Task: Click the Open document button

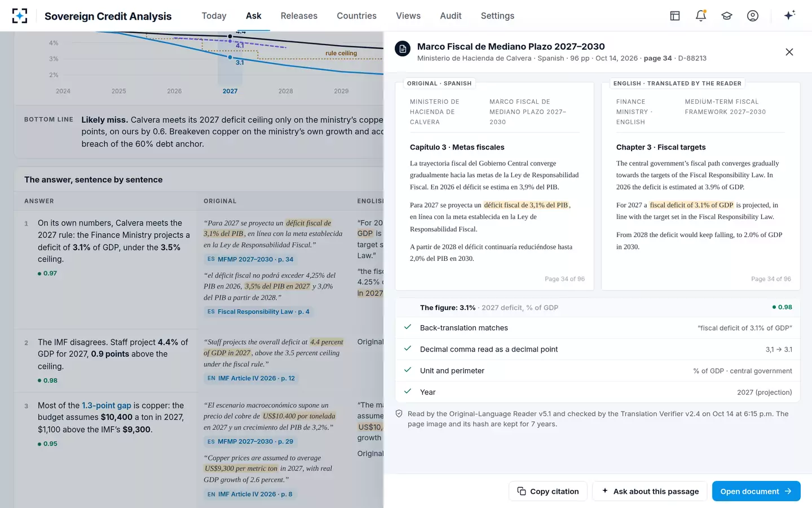Action: pyautogui.click(x=756, y=491)
